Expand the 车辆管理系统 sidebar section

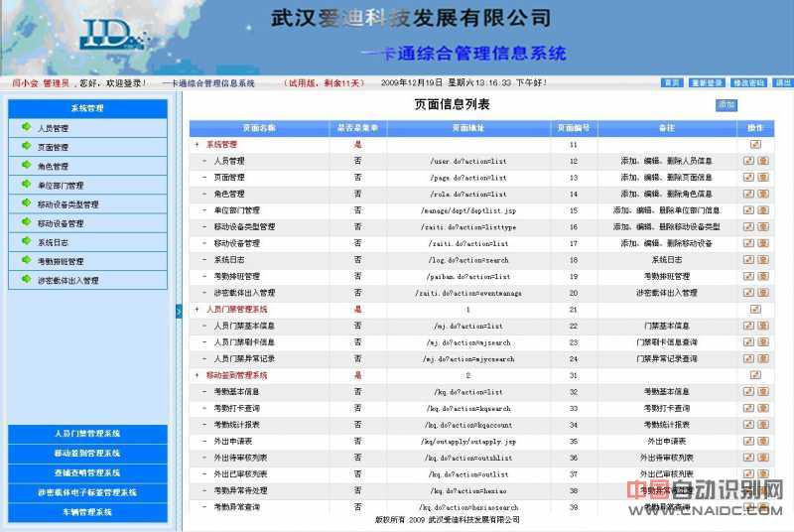click(87, 512)
